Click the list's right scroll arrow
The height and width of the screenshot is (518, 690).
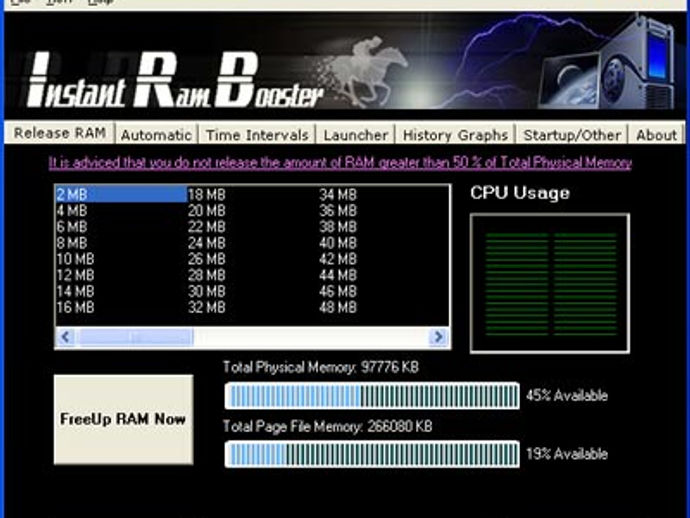click(x=438, y=337)
